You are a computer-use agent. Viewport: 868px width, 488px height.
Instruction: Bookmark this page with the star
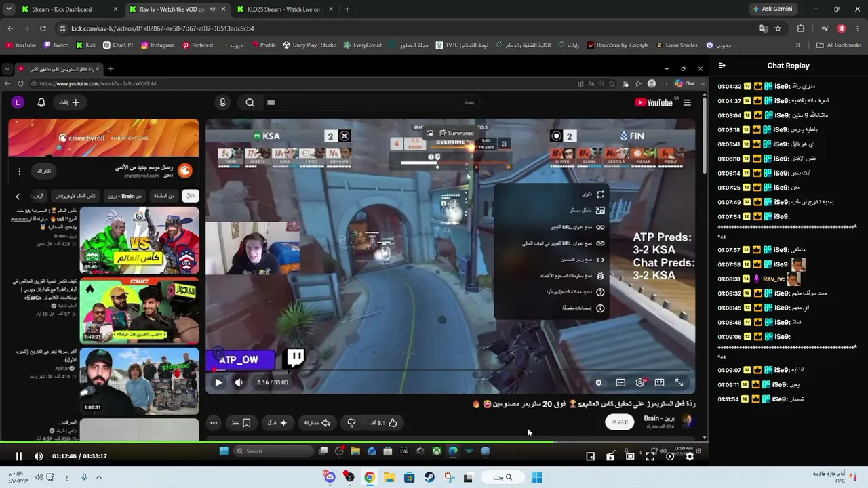click(x=778, y=28)
